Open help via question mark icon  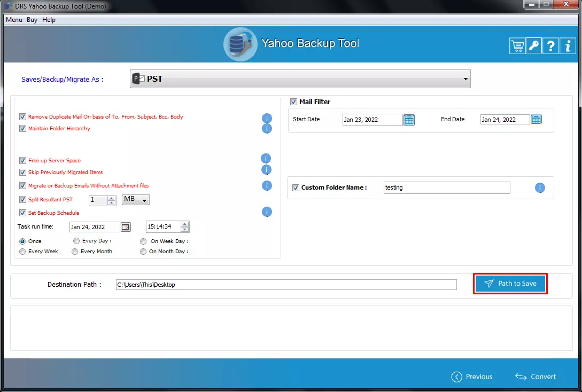[551, 46]
